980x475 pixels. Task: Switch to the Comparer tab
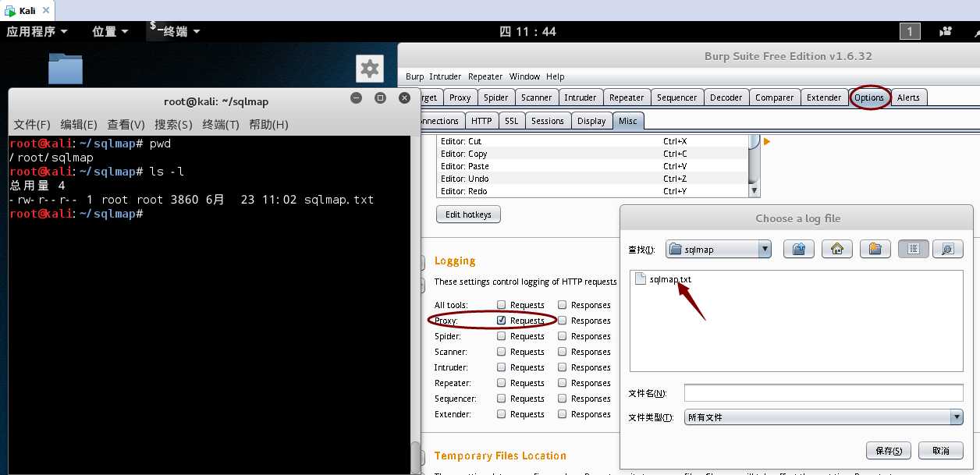click(774, 97)
